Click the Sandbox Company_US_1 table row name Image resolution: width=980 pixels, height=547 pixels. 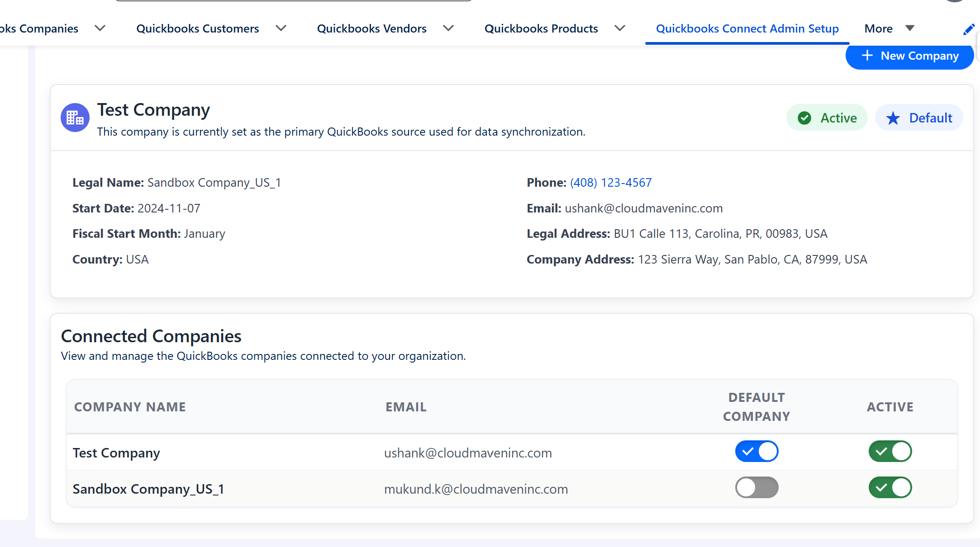coord(148,489)
